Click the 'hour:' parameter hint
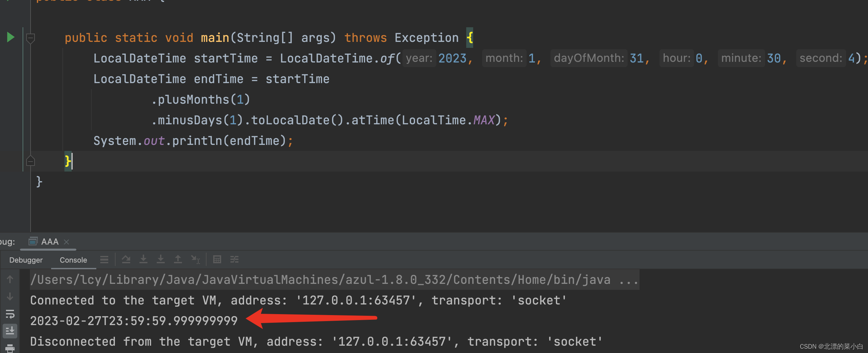This screenshot has width=868, height=353. pyautogui.click(x=676, y=58)
